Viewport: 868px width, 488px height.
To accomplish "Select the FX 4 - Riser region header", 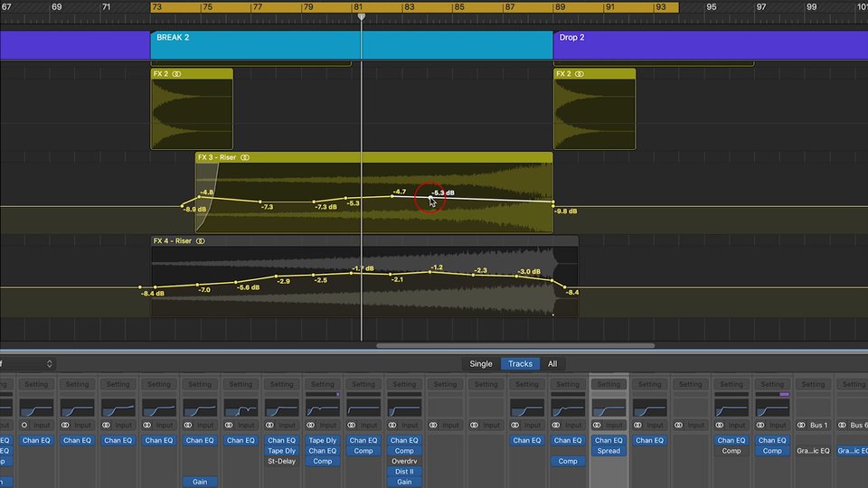I will tap(364, 240).
